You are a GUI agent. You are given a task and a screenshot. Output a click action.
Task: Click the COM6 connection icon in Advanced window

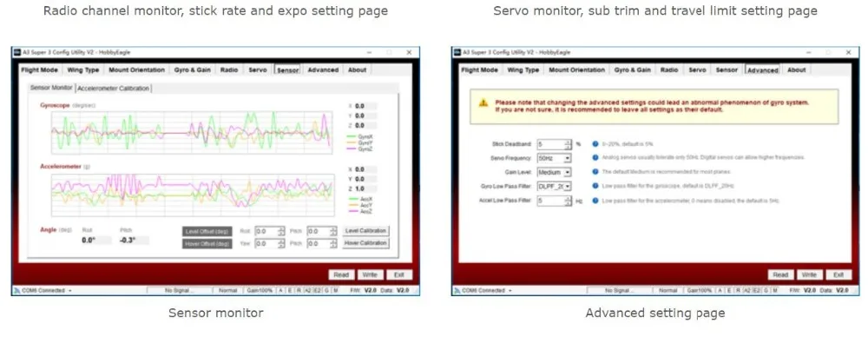(x=457, y=290)
